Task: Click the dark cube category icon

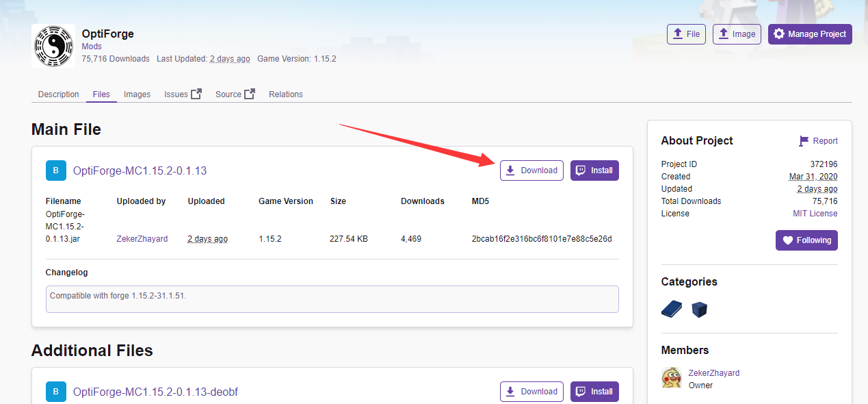Action: [x=699, y=310]
